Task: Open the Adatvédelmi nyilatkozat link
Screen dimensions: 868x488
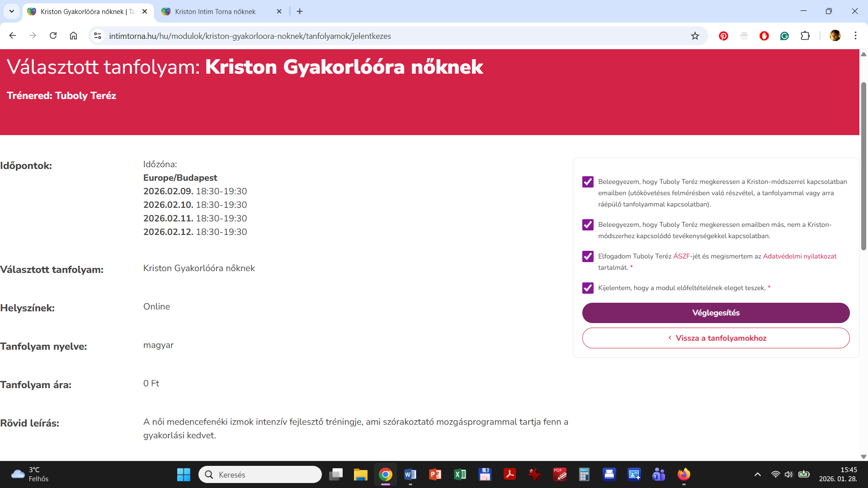Action: point(799,256)
